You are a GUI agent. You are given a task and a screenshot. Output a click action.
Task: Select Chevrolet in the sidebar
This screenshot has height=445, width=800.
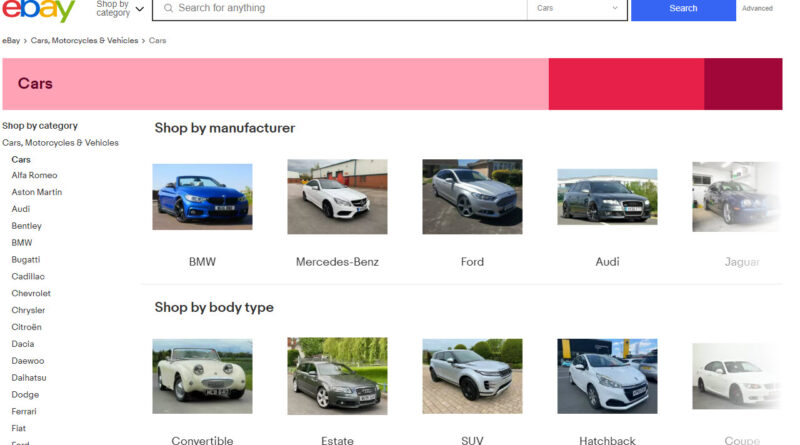[x=31, y=293]
